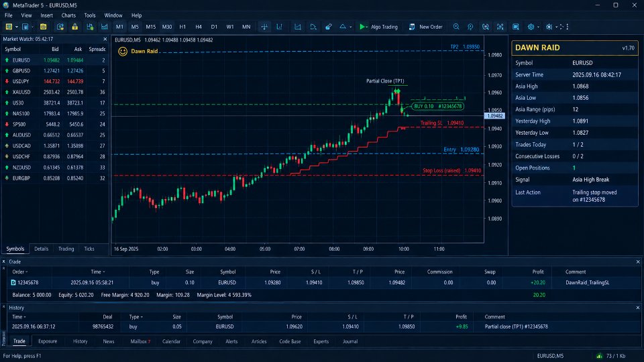This screenshot has height=362, width=644.
Task: Switch chart to M30 timeframe
Action: 167,27
